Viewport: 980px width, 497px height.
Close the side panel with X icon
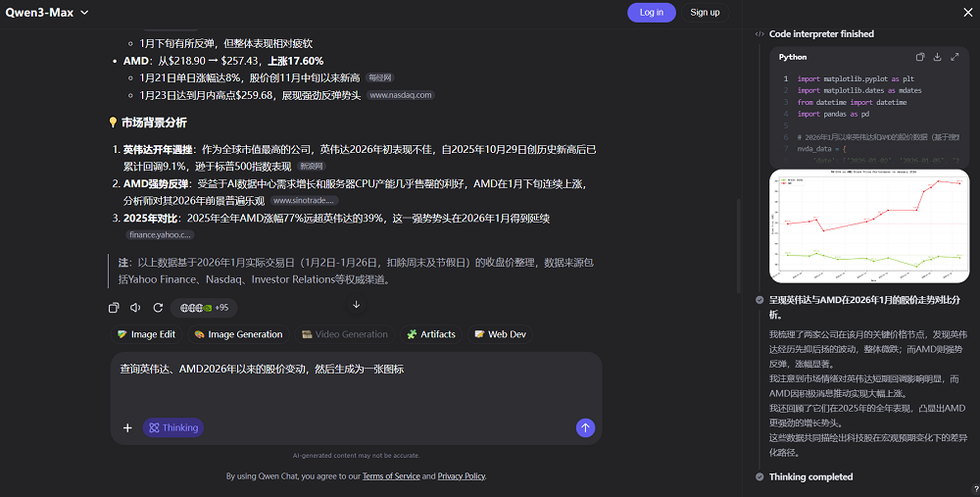(x=967, y=13)
